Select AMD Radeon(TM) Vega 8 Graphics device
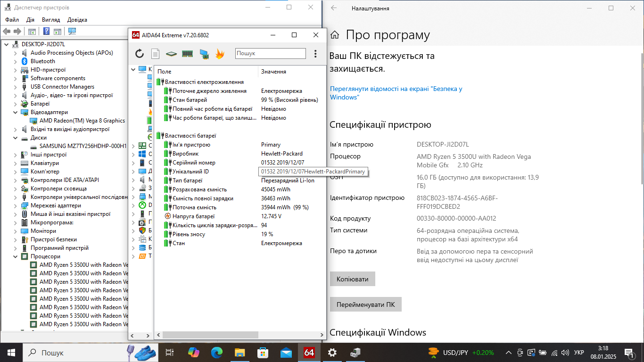The image size is (644, 362). pyautogui.click(x=82, y=121)
